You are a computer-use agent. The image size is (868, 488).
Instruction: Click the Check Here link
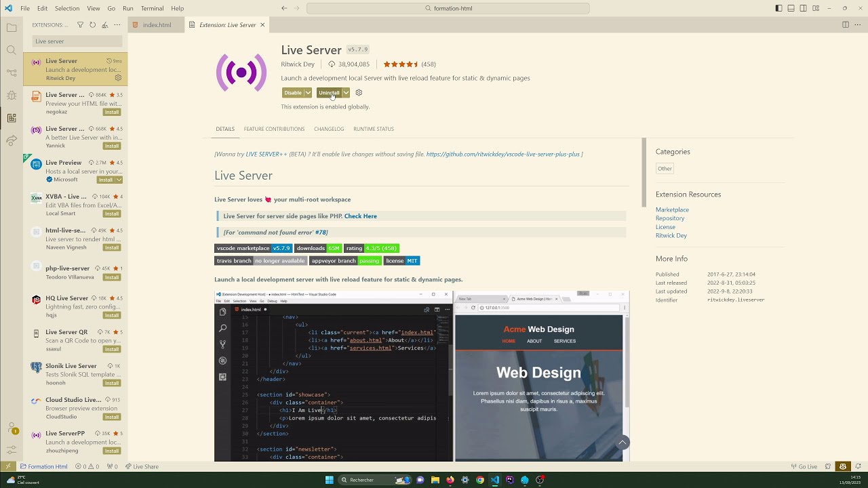click(x=361, y=216)
